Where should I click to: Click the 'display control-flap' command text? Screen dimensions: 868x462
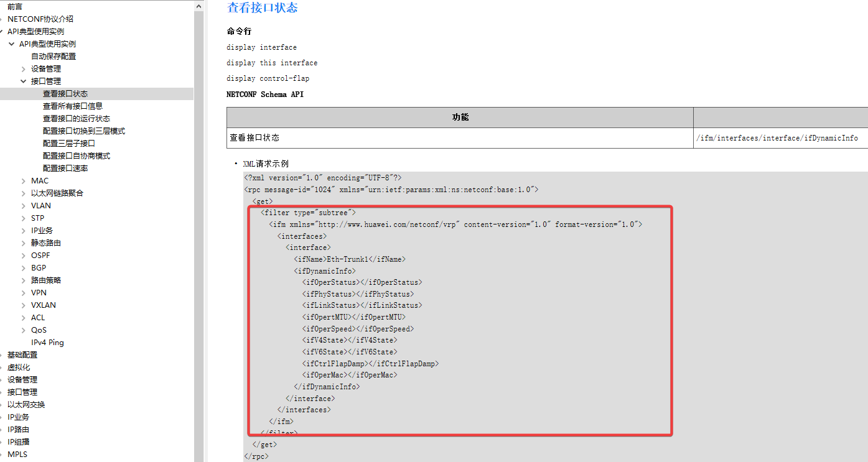click(x=268, y=78)
